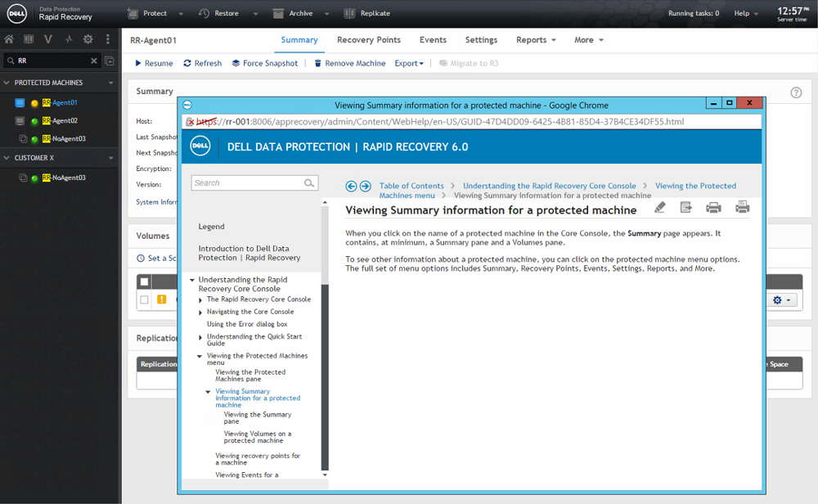Screen dimensions: 818x504
Task: Click the Refresh button
Action: 202,63
